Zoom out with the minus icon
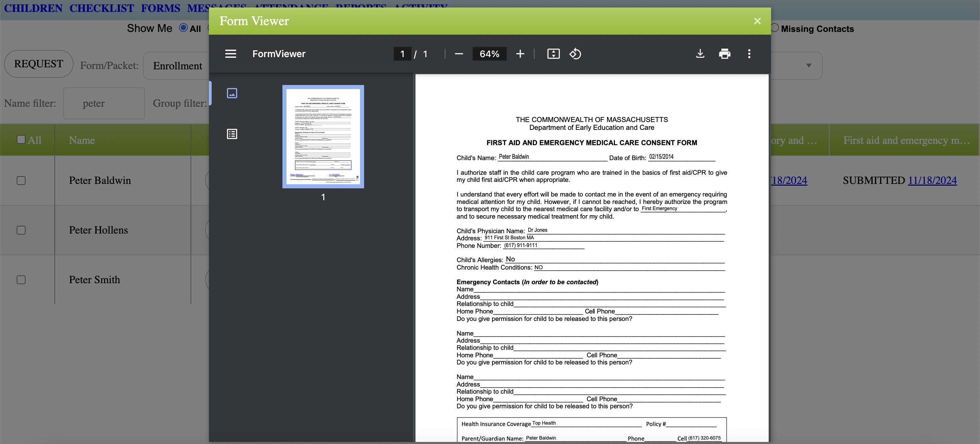Image resolution: width=980 pixels, height=444 pixels. [x=459, y=54]
